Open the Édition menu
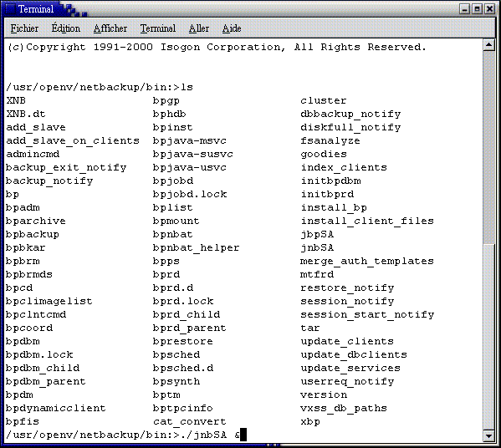Image resolution: width=501 pixels, height=448 pixels. (66, 28)
